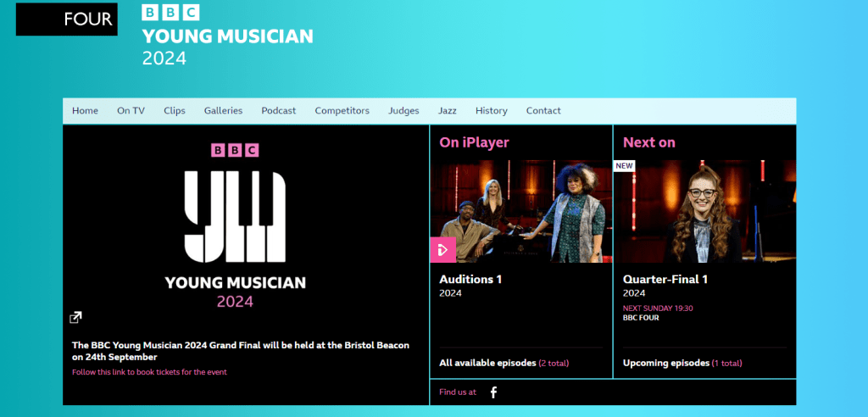Image resolution: width=868 pixels, height=417 pixels.
Task: View the Competitors page
Action: (342, 111)
